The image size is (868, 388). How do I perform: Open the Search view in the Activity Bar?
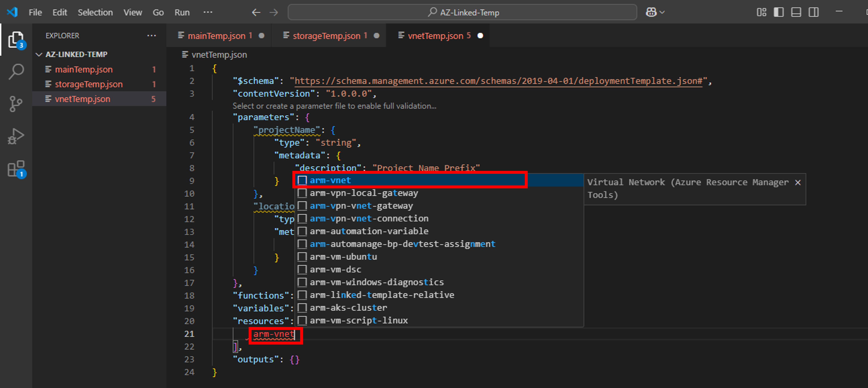point(16,71)
